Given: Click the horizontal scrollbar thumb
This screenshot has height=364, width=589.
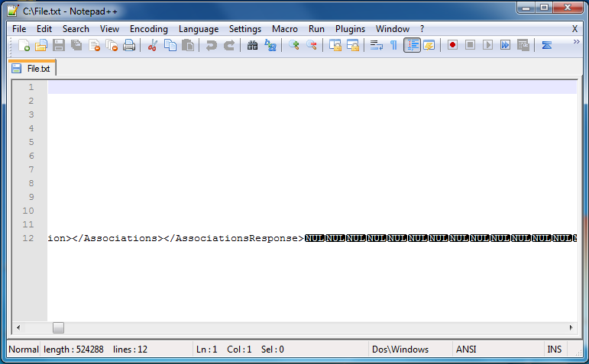Looking at the screenshot, I should 58,327.
